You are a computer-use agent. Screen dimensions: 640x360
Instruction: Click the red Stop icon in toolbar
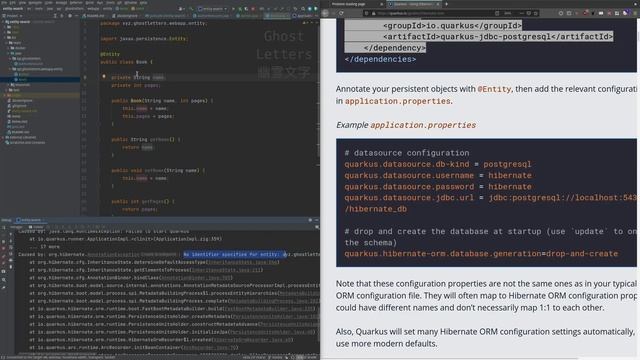(253, 9)
